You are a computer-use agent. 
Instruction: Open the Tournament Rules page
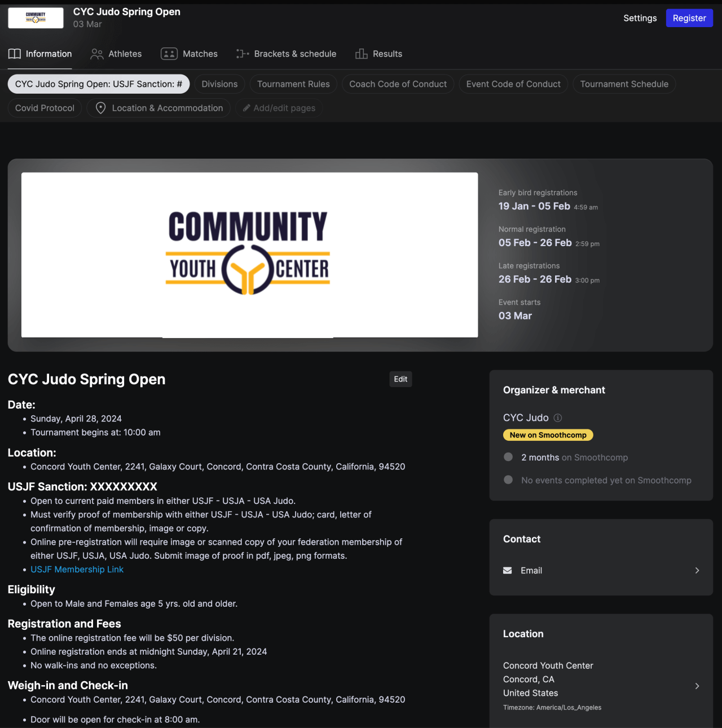pos(293,84)
